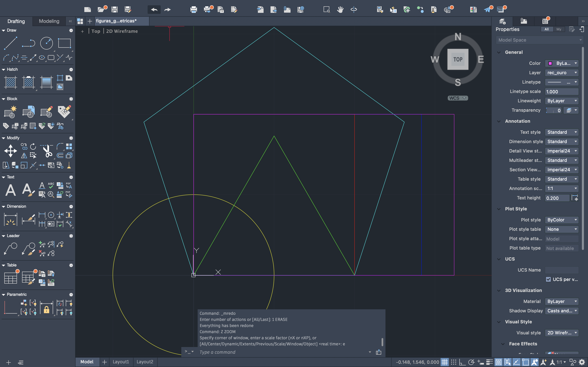Click the Pan hand icon in toolbar
Screen dimensions: 588x367
pyautogui.click(x=340, y=9)
